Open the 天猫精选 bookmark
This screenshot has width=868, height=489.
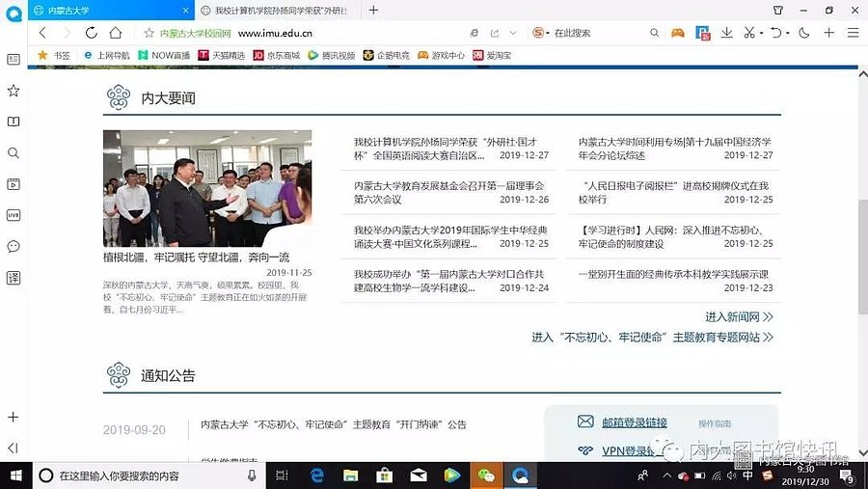pos(222,55)
